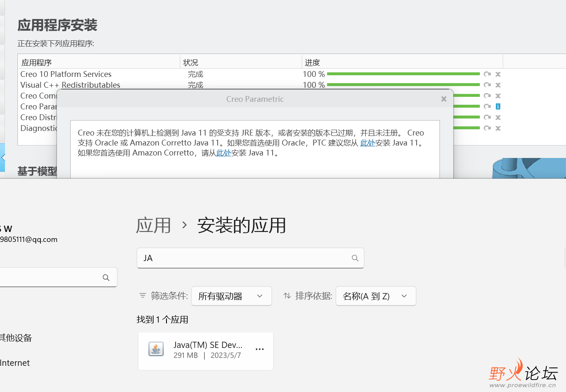Open the 名称(A 到 Z) sort dropdown
This screenshot has height=392, width=566.
tap(376, 296)
